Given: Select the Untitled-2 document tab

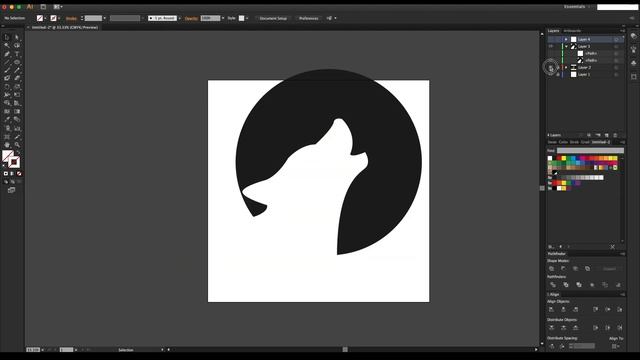Looking at the screenshot, I should pos(65,27).
